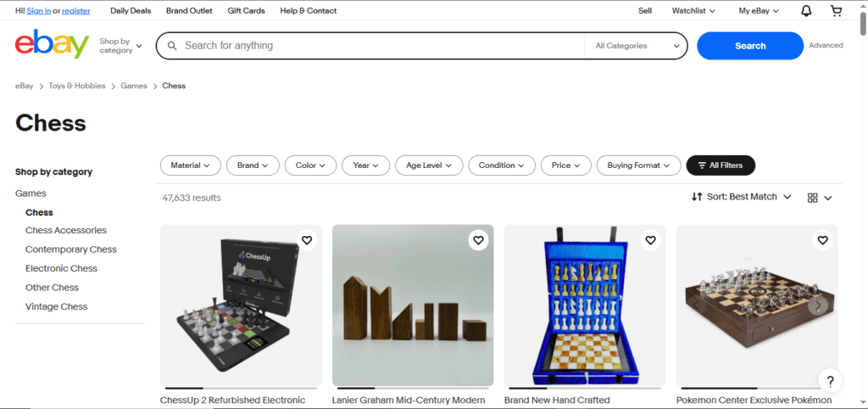
Task: Open the Daily Deals link
Action: (x=131, y=11)
